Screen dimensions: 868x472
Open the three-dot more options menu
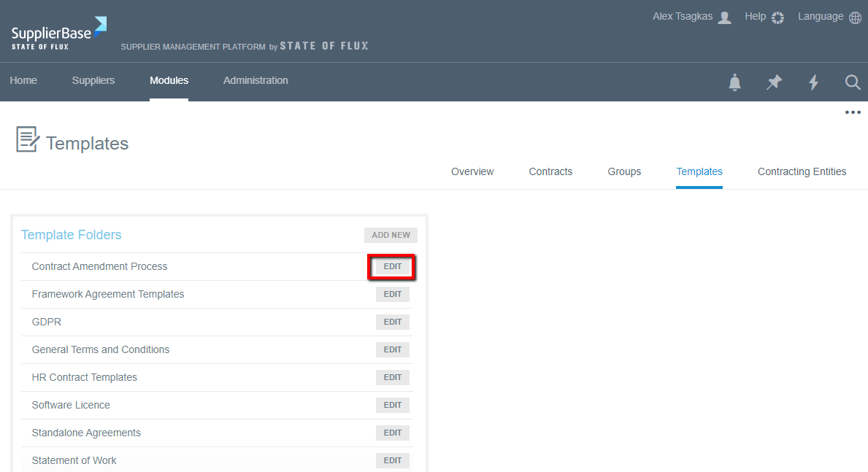point(853,112)
